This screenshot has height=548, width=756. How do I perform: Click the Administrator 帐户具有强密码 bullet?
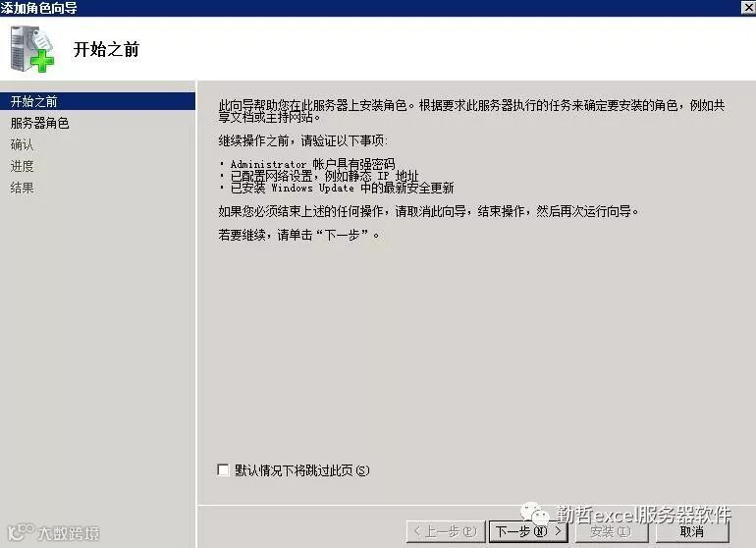click(312, 164)
